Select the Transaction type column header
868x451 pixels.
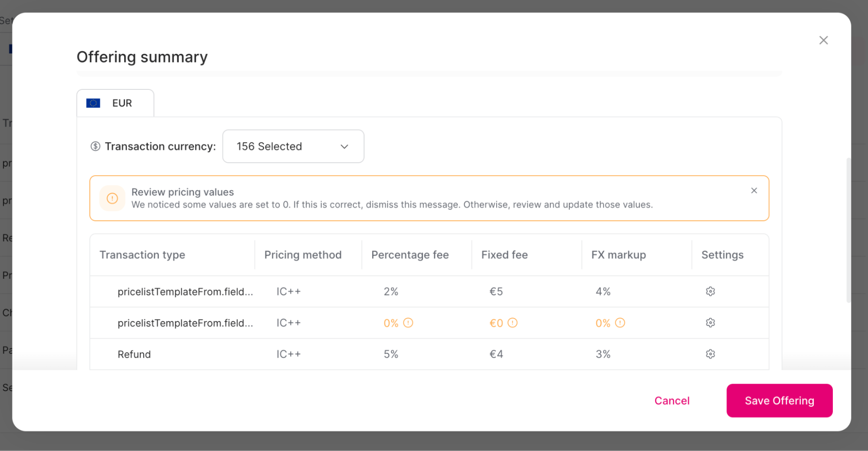tap(142, 255)
